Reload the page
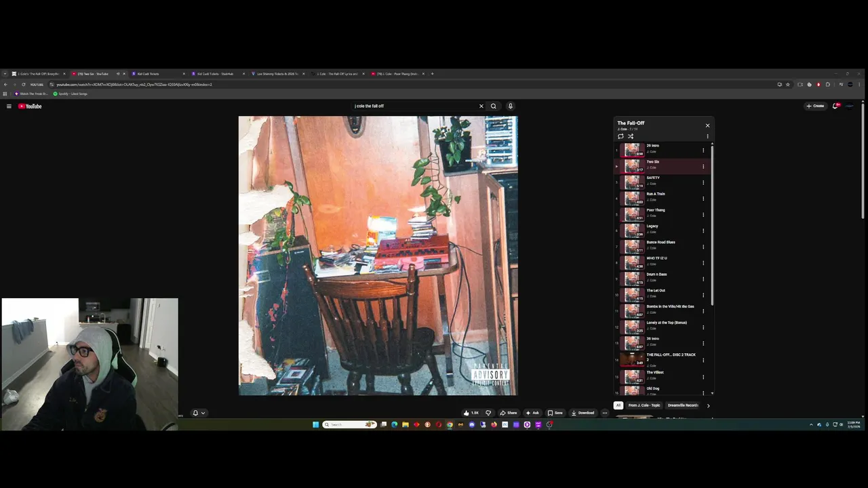Viewport: 868px width, 488px height. coord(23,85)
